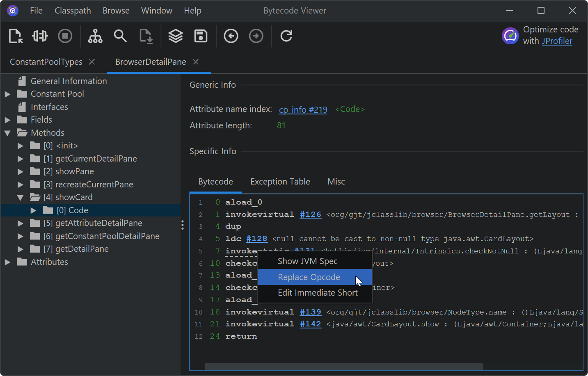Click the horizontal scrollbar in bytecode view
This screenshot has height=376, width=588.
(x=344, y=366)
